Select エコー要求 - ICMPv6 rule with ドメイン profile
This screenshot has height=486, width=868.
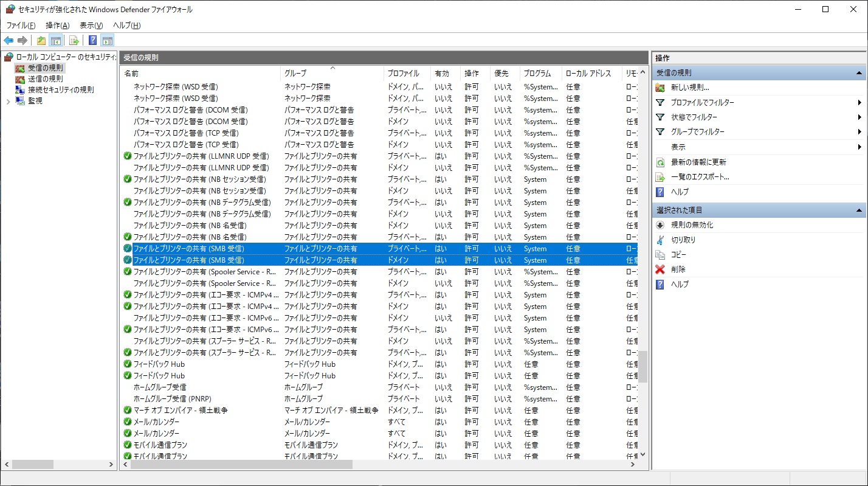[x=380, y=318]
